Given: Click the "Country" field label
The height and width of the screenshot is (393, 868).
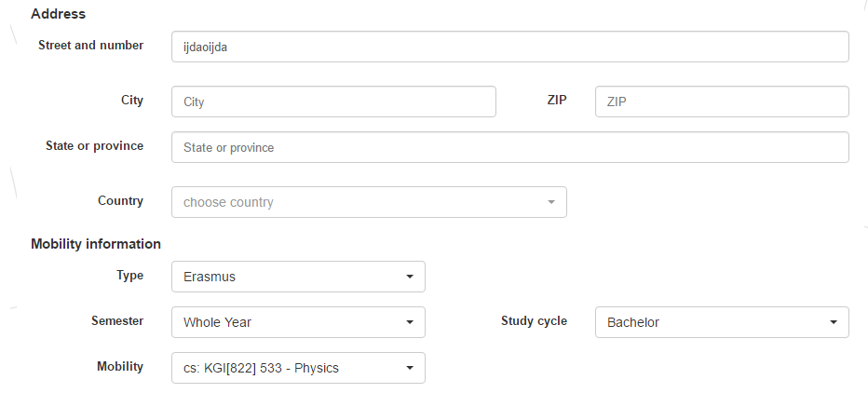Looking at the screenshot, I should 120,200.
